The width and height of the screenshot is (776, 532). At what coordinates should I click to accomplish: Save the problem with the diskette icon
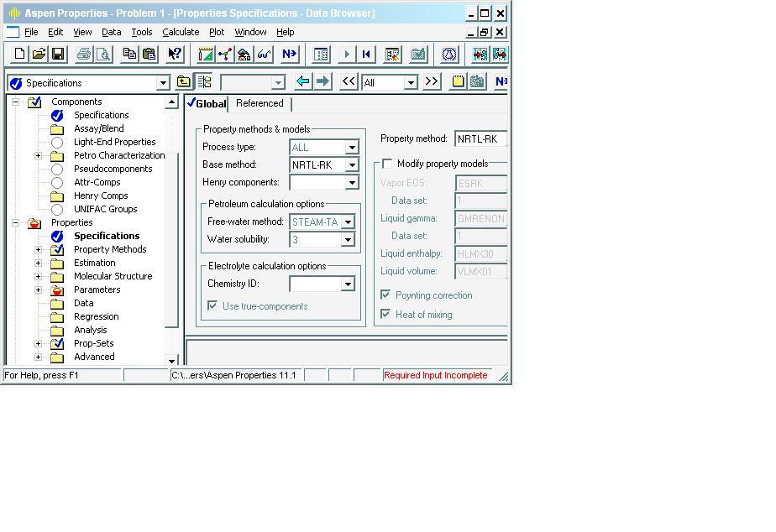point(58,54)
